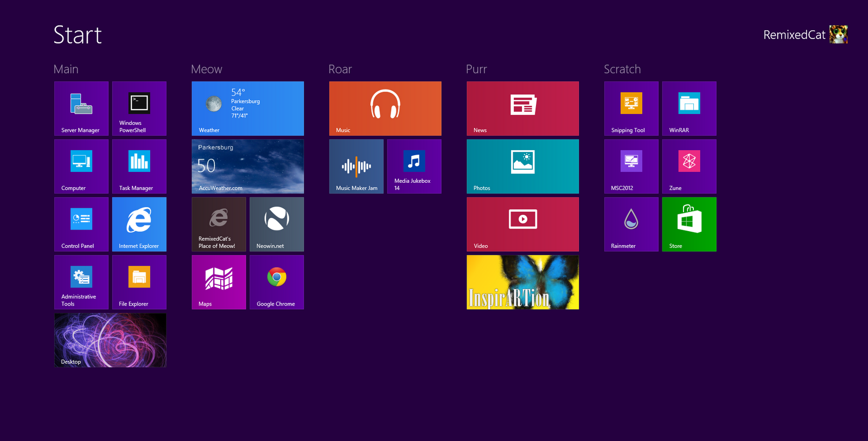Launch Windows PowerShell tile
The height and width of the screenshot is (441, 868).
tap(139, 108)
